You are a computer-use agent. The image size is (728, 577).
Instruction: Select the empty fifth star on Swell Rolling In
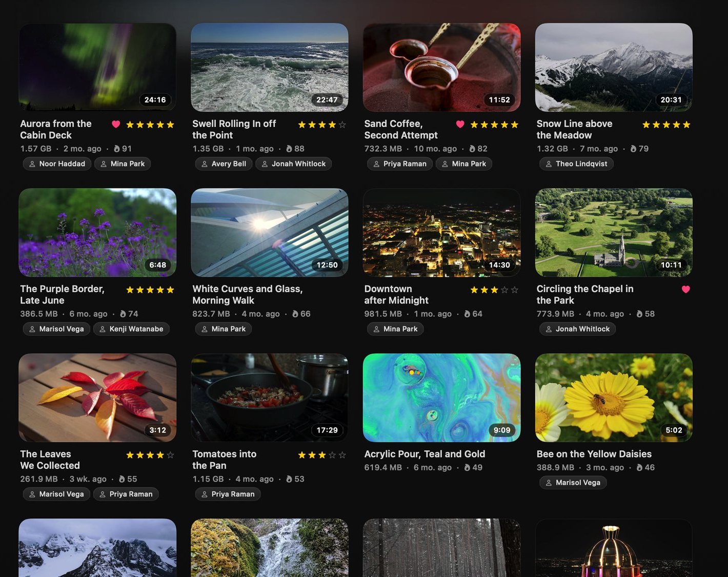[x=342, y=125]
